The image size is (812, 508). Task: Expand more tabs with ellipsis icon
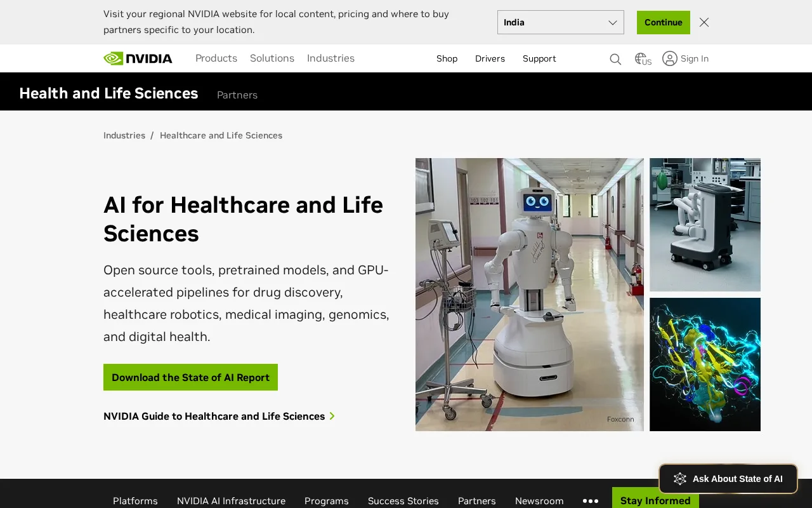tap(591, 501)
